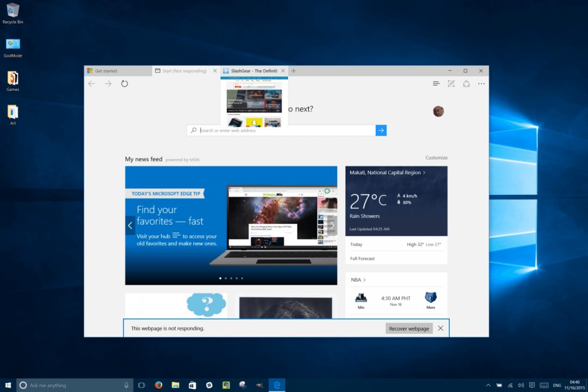Open the More actions ellipsis menu
This screenshot has width=588, height=392.
(481, 84)
